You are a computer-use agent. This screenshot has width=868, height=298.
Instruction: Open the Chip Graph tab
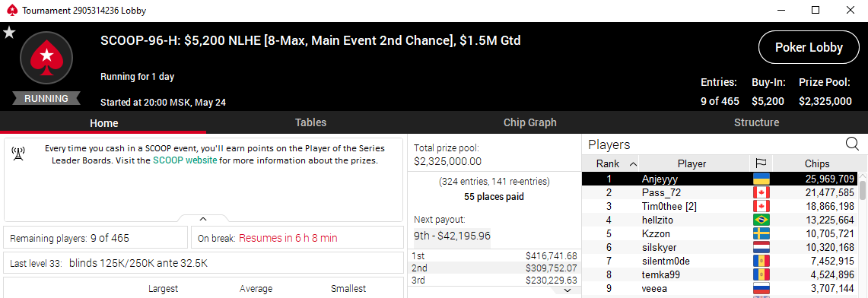click(529, 122)
